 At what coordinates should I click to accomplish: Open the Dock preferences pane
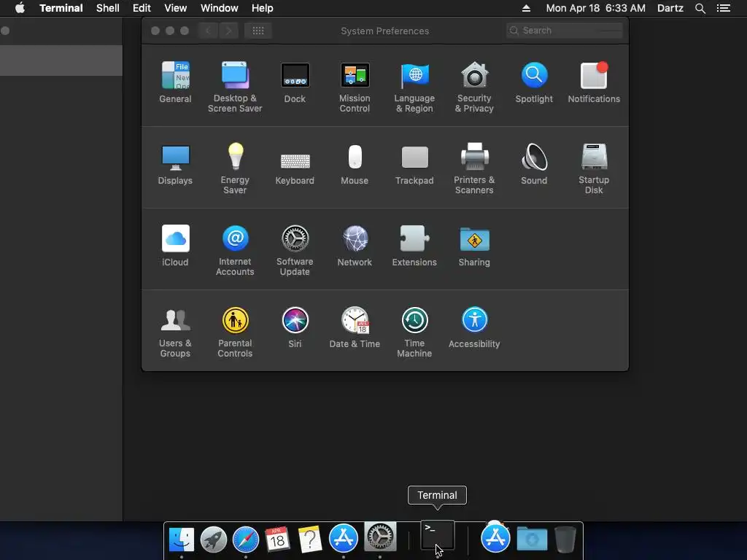295,82
